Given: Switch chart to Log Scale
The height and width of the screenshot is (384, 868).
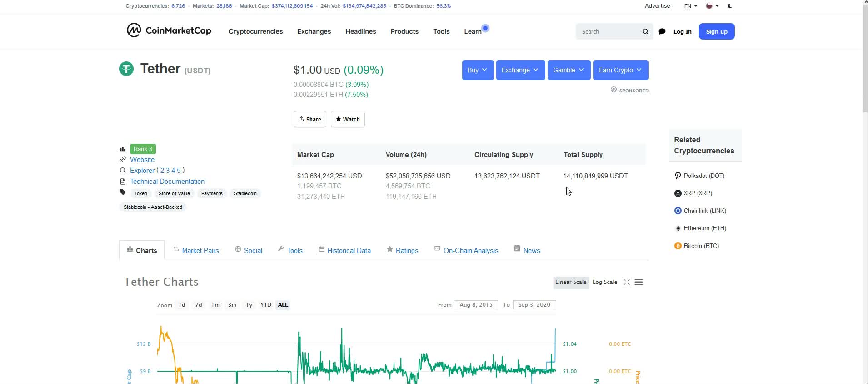Looking at the screenshot, I should coord(604,282).
